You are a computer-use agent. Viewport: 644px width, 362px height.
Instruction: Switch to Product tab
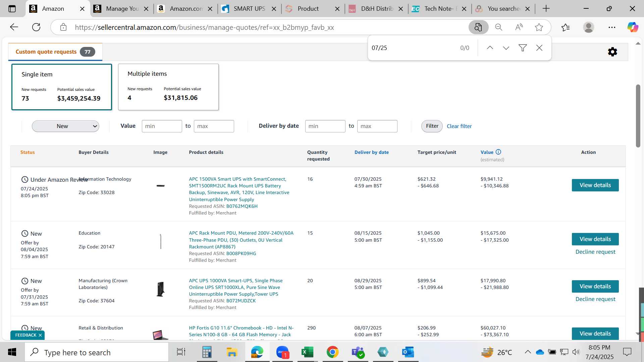(x=308, y=9)
